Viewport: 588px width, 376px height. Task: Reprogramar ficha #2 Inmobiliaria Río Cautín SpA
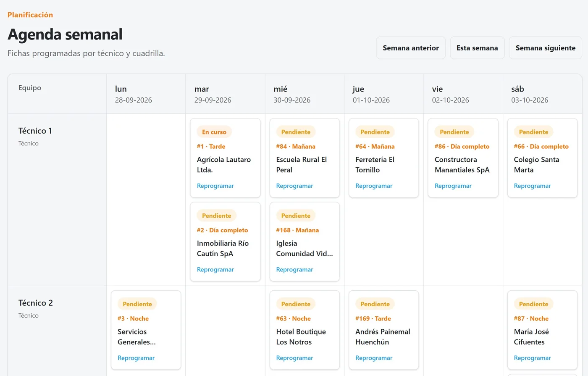tap(215, 269)
